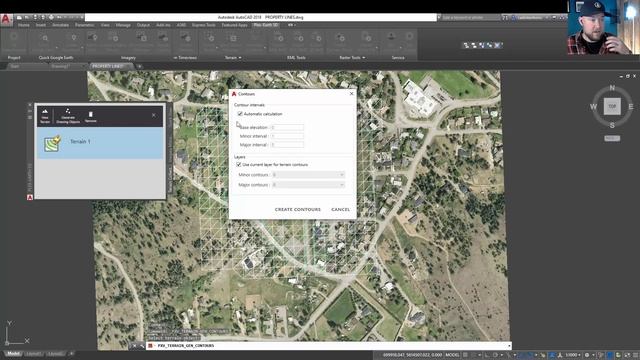Click S on the ViewCube compass

[612, 125]
